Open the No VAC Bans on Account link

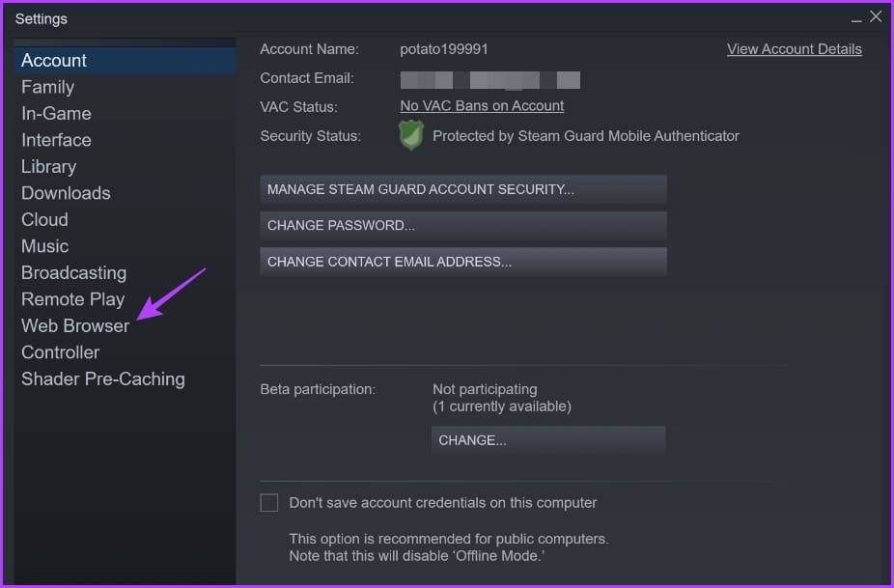click(482, 106)
